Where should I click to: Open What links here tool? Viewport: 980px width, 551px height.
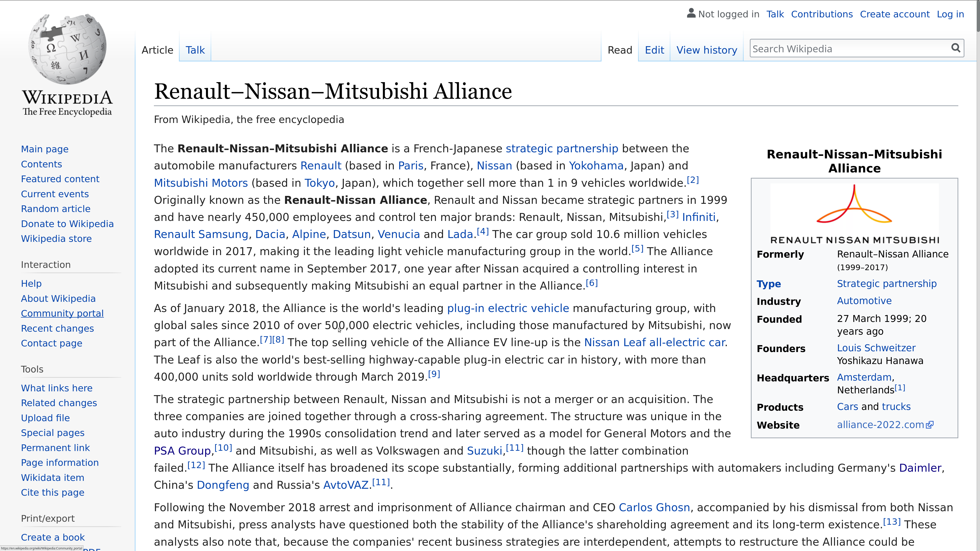coord(57,388)
